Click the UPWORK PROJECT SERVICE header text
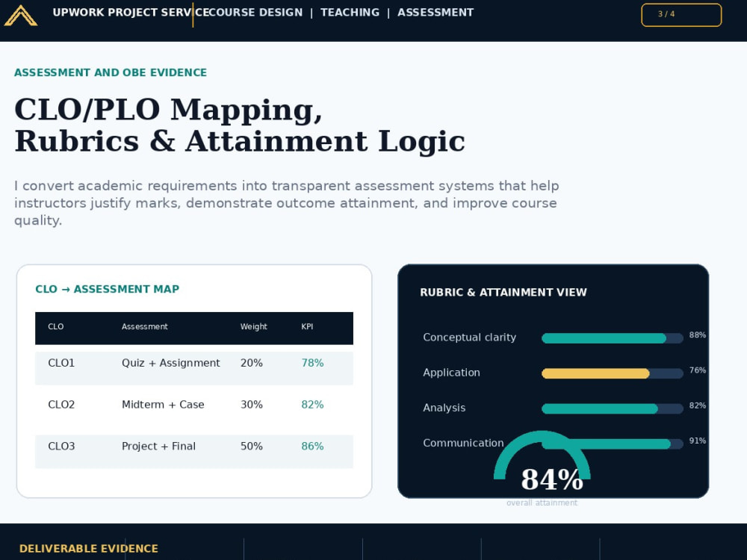The image size is (747, 560). coord(131,13)
